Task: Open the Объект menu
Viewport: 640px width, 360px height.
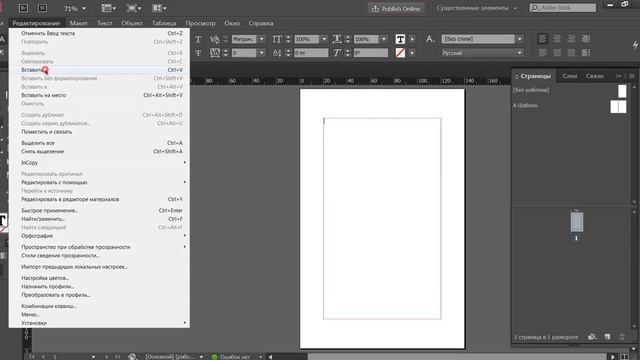Action: pyautogui.click(x=132, y=23)
